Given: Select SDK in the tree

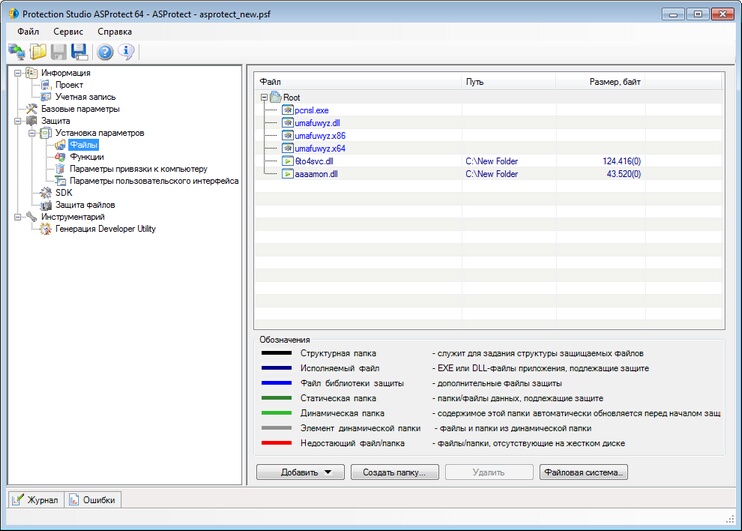Looking at the screenshot, I should (64, 193).
